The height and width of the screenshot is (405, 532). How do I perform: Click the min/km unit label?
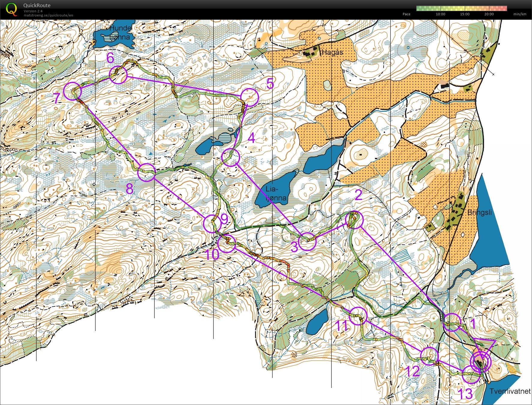(x=520, y=14)
